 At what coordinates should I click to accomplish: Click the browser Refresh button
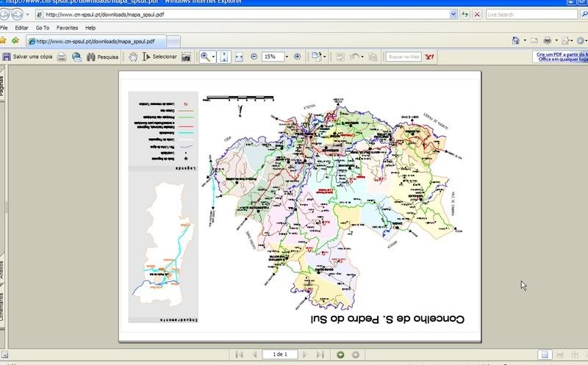click(x=465, y=14)
